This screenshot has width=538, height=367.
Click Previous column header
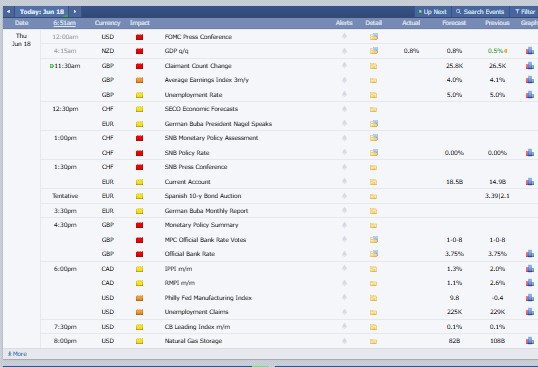(x=497, y=23)
